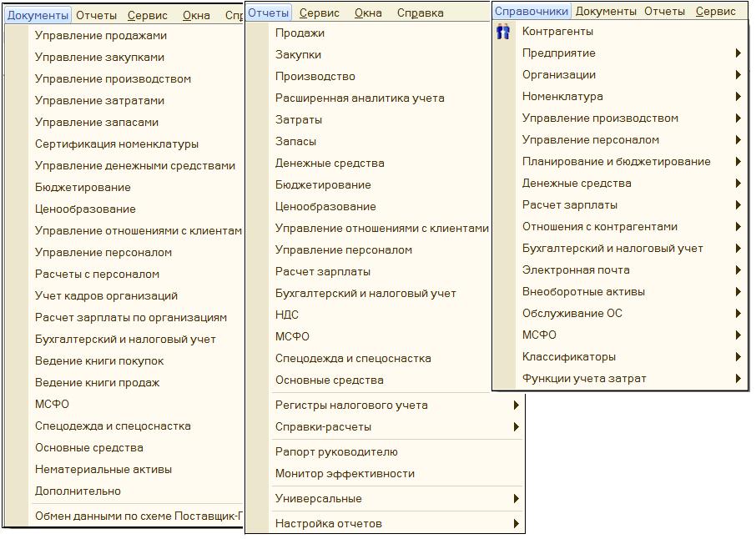Expand Справки-расчеты submenu arrow
This screenshot has width=756, height=539.
(x=517, y=427)
